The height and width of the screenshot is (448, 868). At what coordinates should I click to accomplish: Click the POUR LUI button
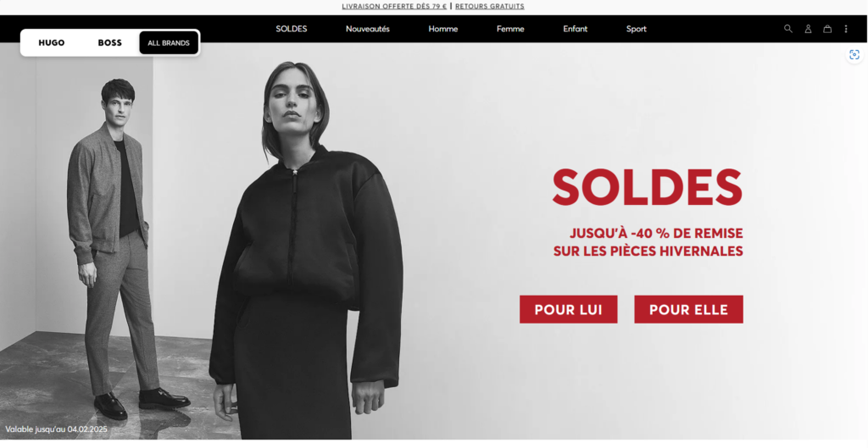tap(568, 309)
